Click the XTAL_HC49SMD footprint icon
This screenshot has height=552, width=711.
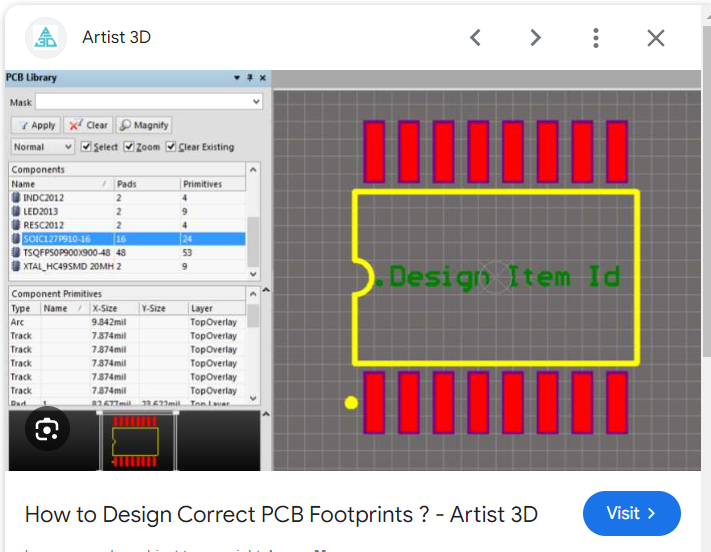[x=16, y=266]
